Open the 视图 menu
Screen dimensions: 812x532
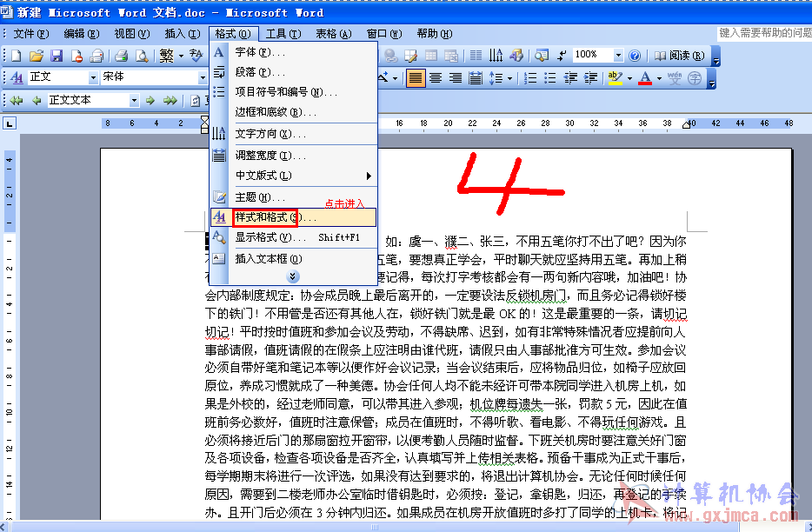(x=132, y=34)
